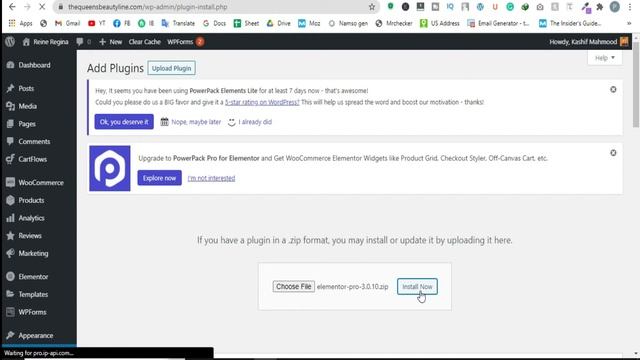640x360 pixels.
Task: Go back with browser back arrow
Action: click(12, 7)
